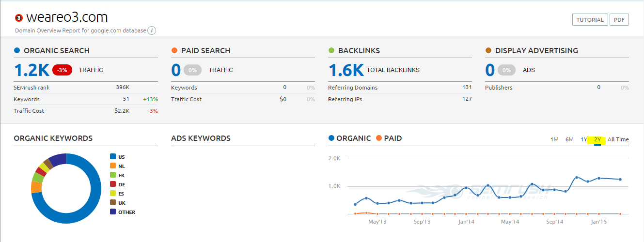Viewport: 644px width, 242px height.
Task: Open the Display Advertising heading
Action: [536, 50]
